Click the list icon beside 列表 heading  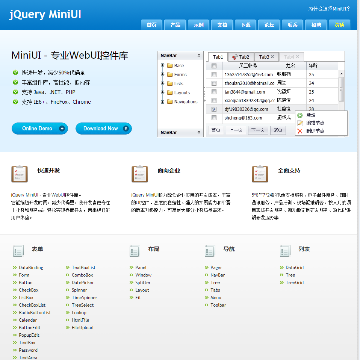pyautogui.click(x=285, y=251)
